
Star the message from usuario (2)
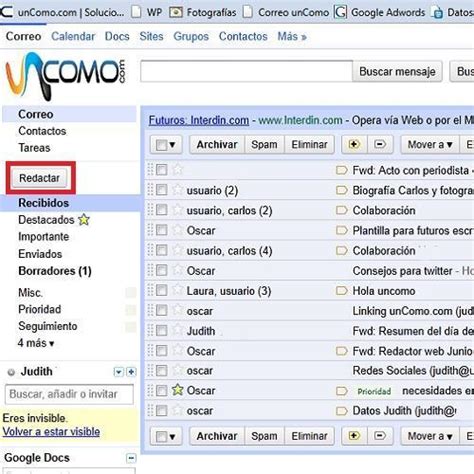point(177,190)
